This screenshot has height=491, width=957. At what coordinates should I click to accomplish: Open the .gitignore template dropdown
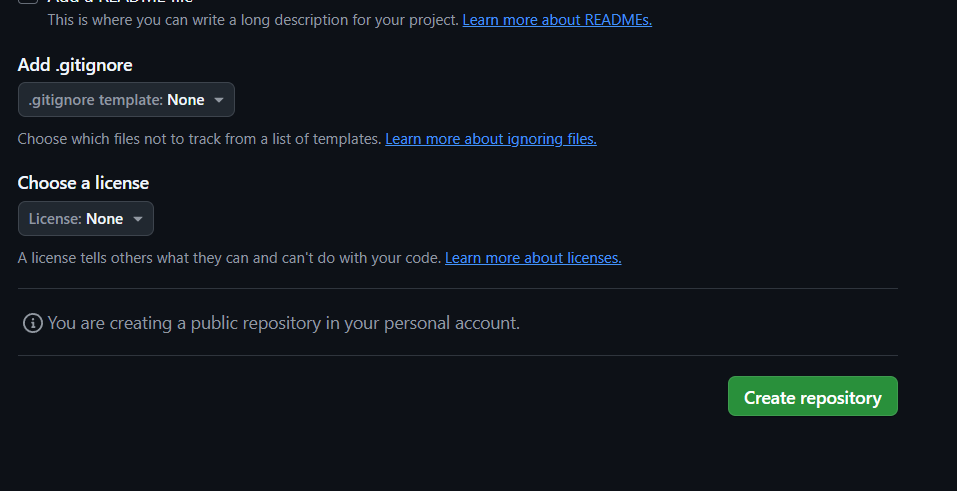click(126, 100)
